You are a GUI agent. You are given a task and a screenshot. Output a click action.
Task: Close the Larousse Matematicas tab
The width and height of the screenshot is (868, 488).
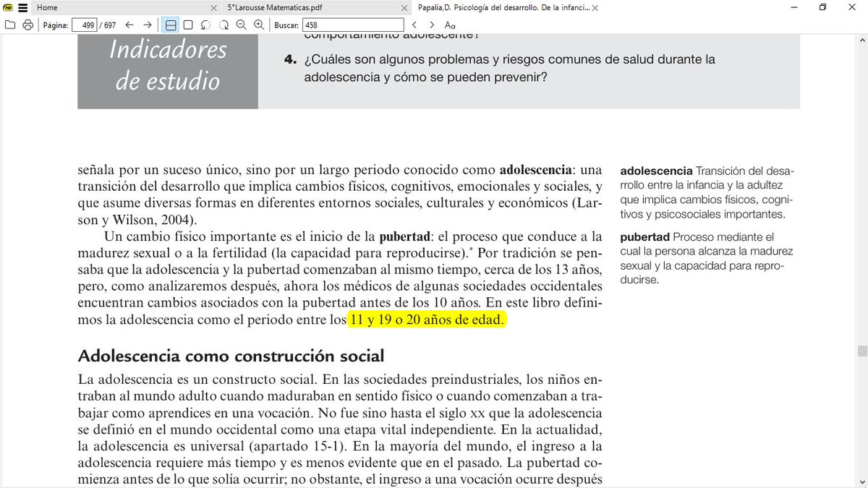click(x=404, y=7)
